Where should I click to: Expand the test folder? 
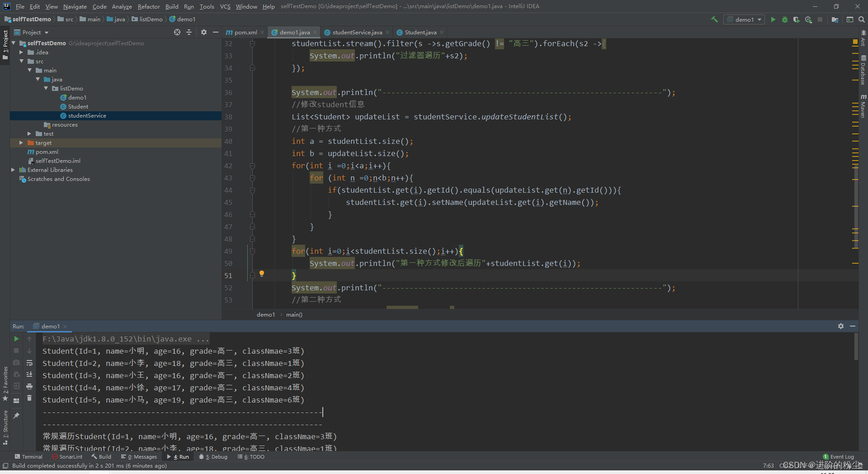(30, 133)
